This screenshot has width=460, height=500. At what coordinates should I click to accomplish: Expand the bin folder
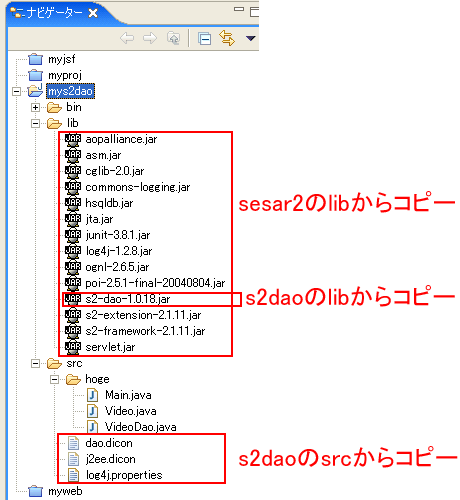click(x=35, y=107)
